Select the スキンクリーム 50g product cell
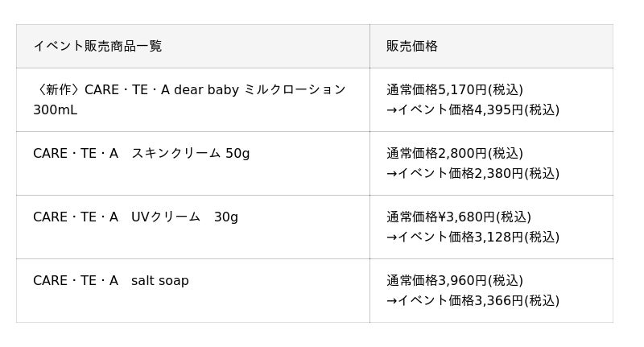Image resolution: width=644 pixels, height=347 pixels. [190, 153]
